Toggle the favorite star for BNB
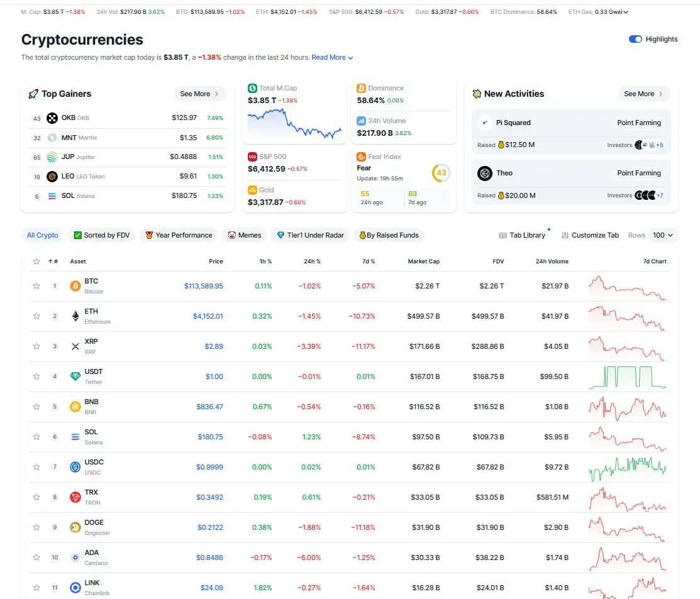 point(36,407)
